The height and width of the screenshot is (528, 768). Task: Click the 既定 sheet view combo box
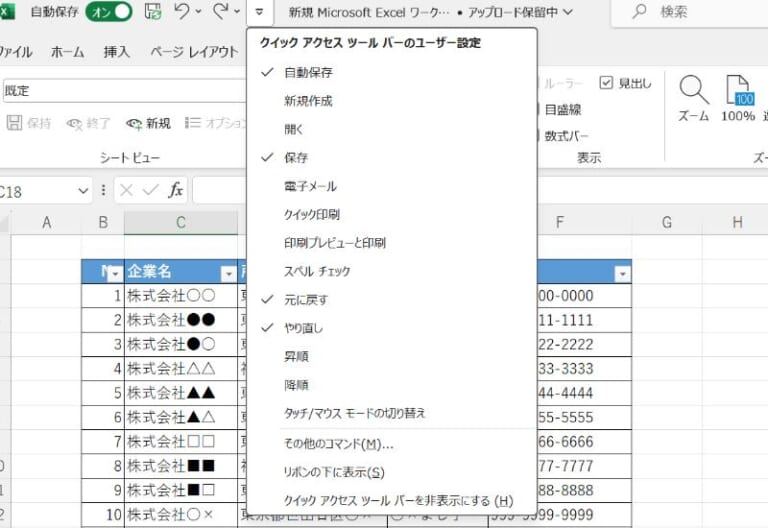pos(124,91)
